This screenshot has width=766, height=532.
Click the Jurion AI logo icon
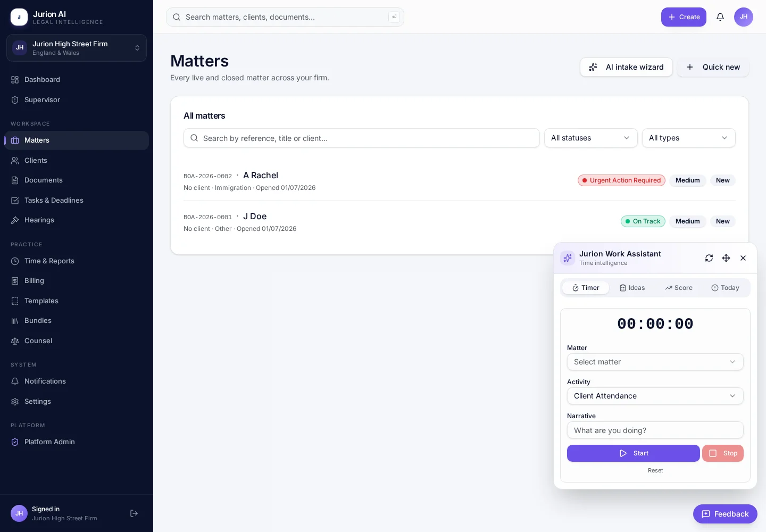coord(19,17)
